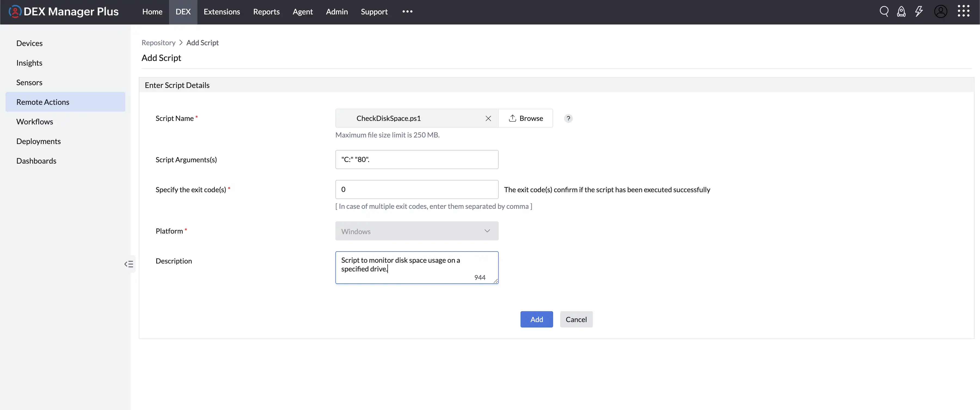Screen dimensions: 980x410
Task: Collapse the left sidebar using the chevron control
Action: pos(128,264)
